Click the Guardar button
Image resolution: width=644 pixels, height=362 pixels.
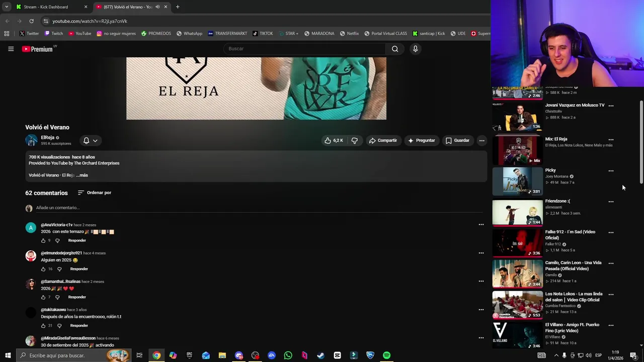457,141
